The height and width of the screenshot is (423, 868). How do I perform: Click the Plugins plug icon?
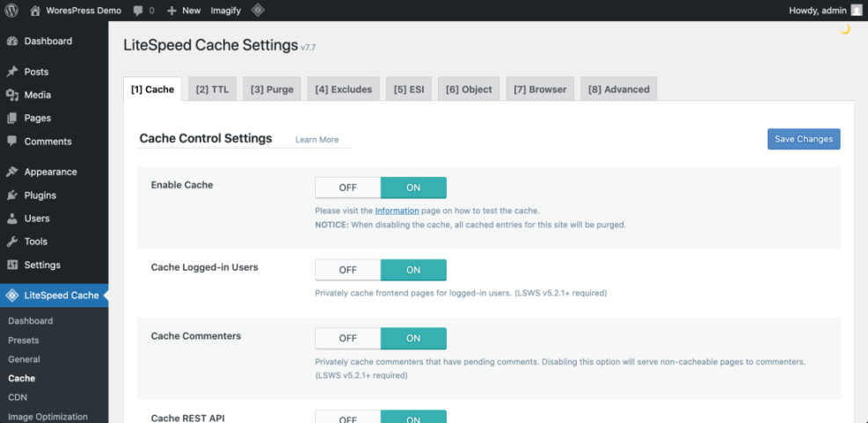pyautogui.click(x=12, y=195)
